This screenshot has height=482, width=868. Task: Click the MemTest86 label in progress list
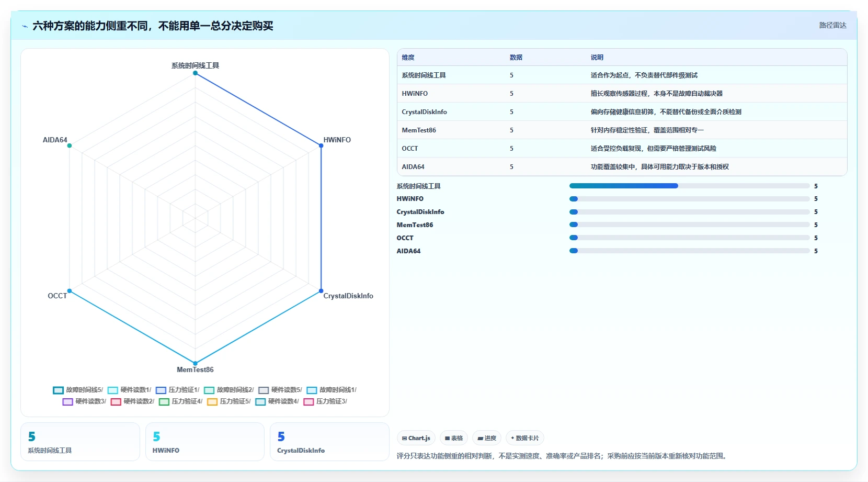tap(415, 225)
